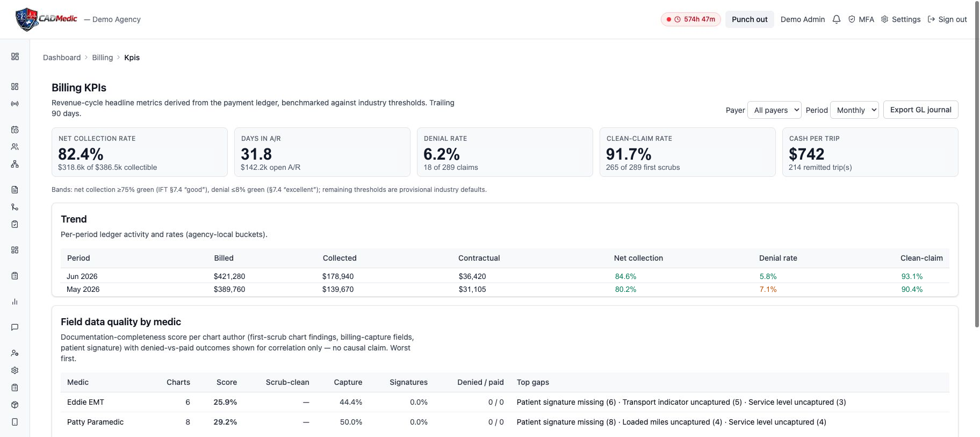Open Settings in the top header
The image size is (980, 437).
pyautogui.click(x=901, y=19)
